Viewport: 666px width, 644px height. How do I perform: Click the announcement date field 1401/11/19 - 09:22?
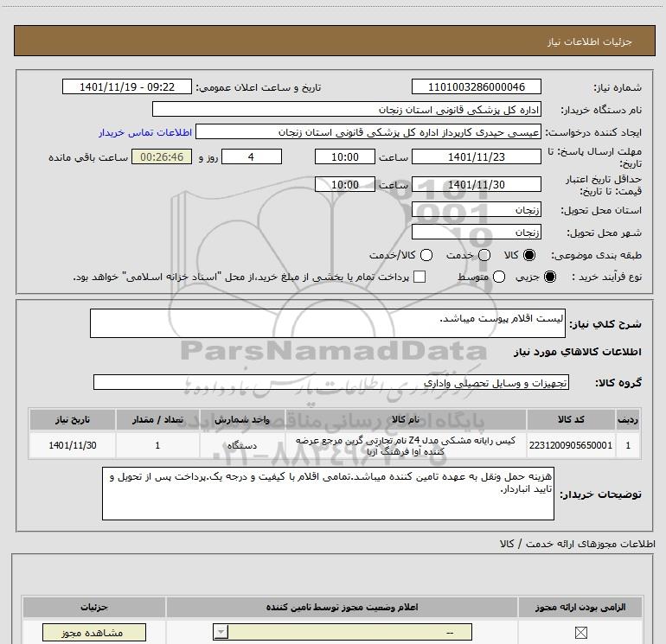(x=127, y=86)
